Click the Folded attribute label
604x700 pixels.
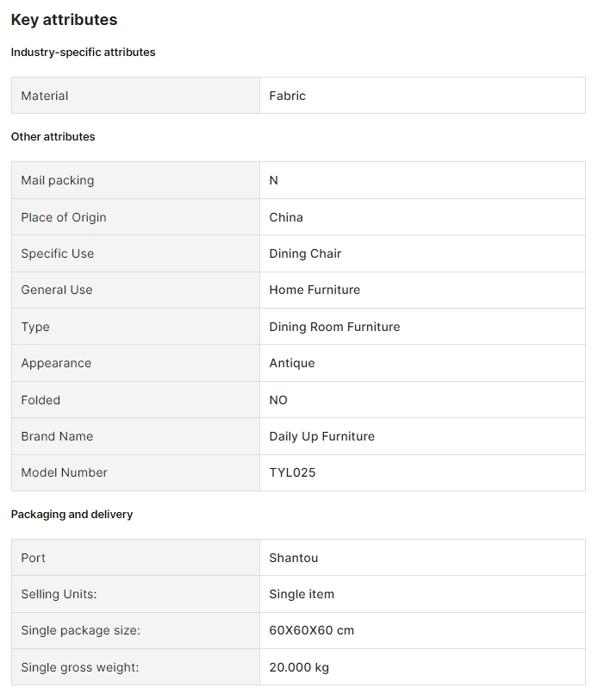[x=40, y=400]
